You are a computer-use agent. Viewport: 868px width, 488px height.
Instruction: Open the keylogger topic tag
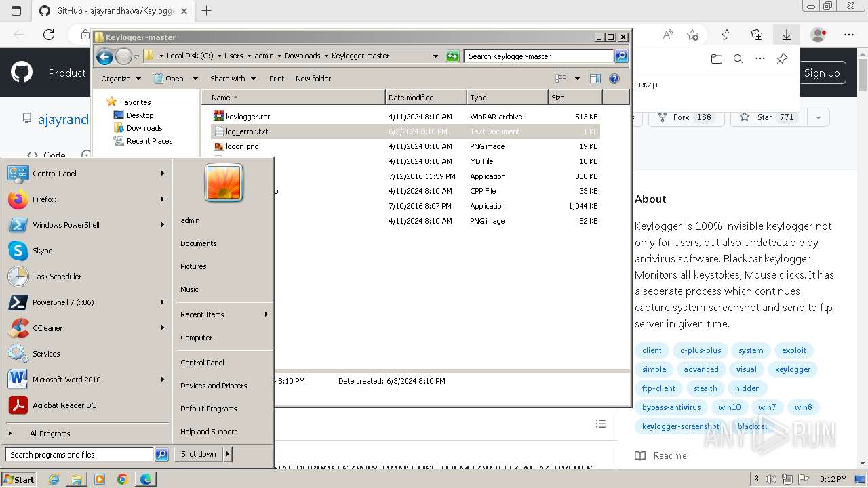(793, 369)
